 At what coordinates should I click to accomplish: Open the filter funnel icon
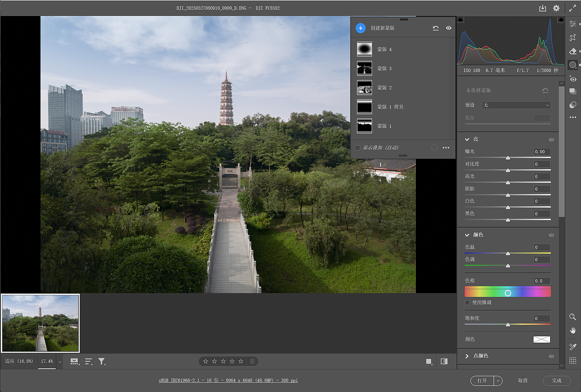click(102, 362)
